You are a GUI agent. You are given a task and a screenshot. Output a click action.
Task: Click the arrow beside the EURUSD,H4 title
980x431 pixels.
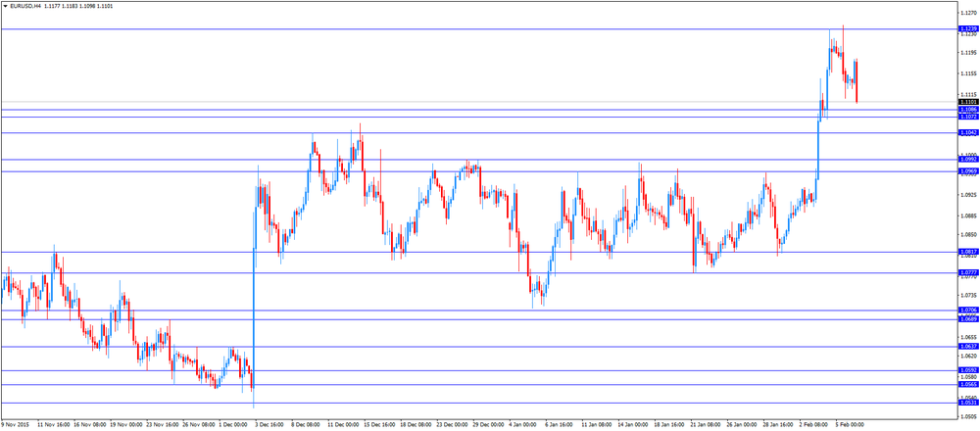(6, 6)
